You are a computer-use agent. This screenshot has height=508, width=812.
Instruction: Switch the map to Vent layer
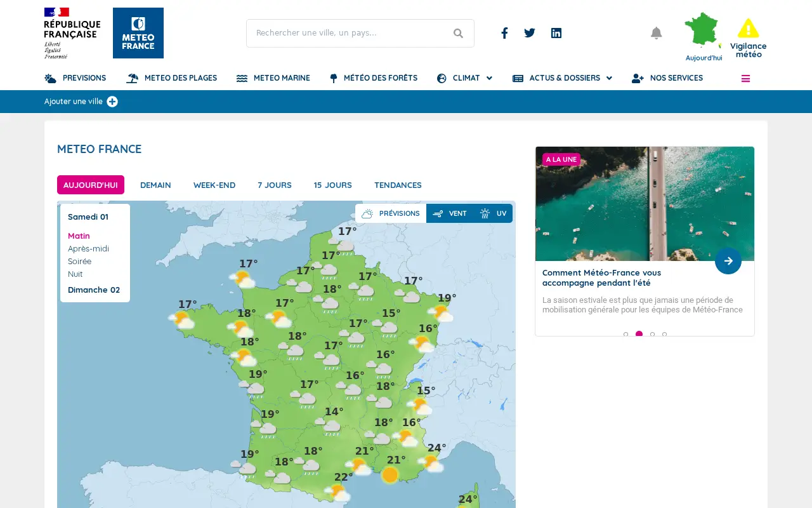(450, 213)
